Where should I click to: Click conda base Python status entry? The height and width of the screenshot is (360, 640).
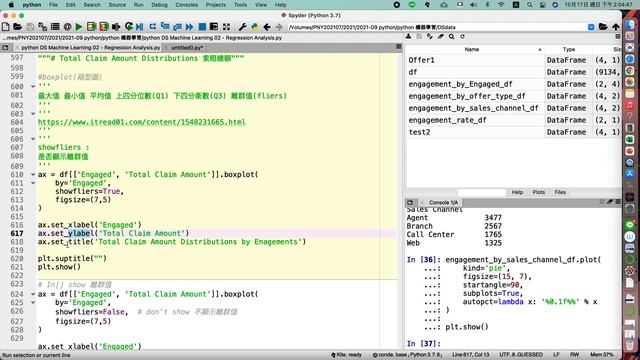407,355
